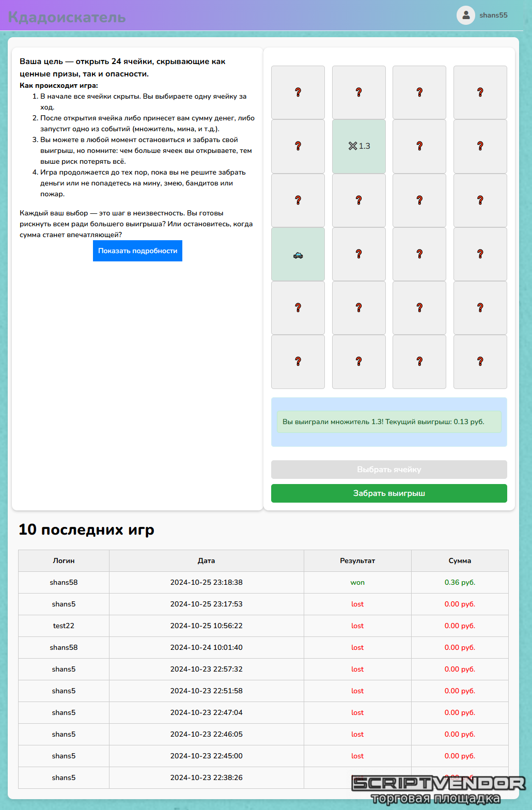This screenshot has width=532, height=810.
Task: Select date 2024-10-23 22:38:26
Action: pos(207,777)
